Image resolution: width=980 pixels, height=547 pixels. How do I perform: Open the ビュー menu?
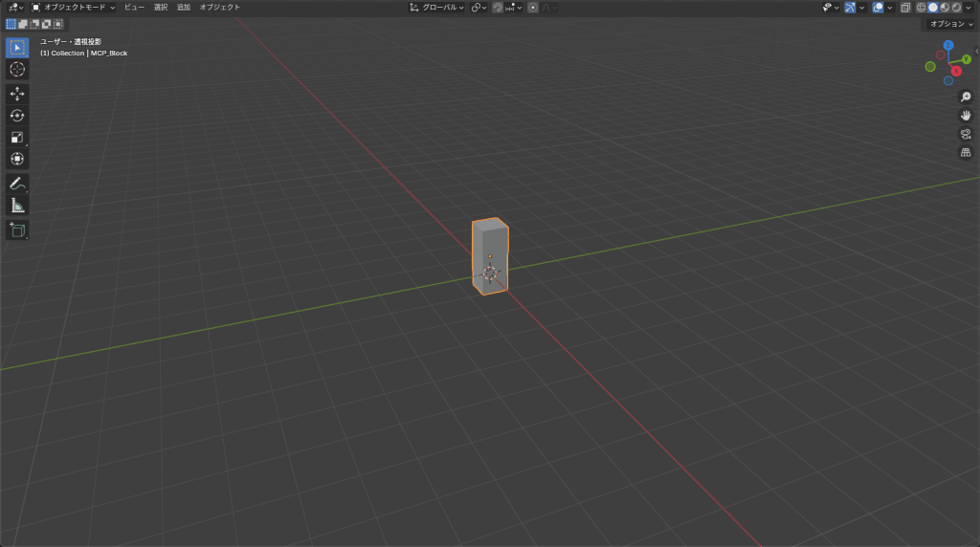point(134,8)
